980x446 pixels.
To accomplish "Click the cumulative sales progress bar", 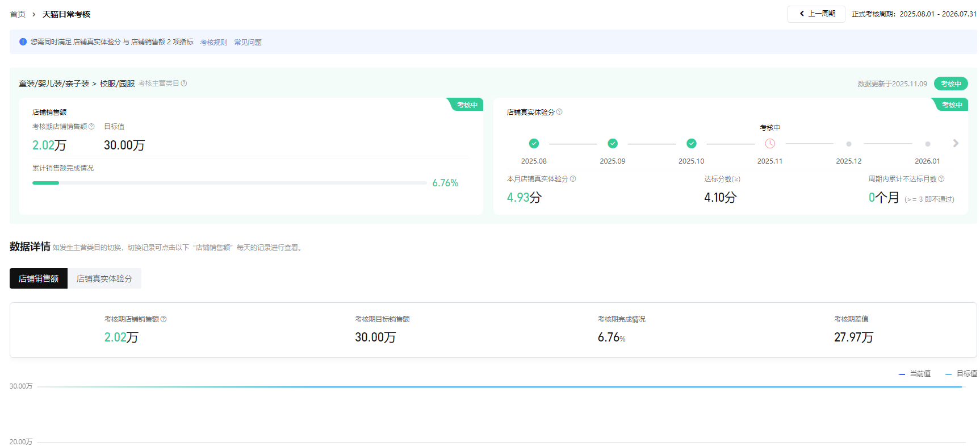I will tap(229, 183).
